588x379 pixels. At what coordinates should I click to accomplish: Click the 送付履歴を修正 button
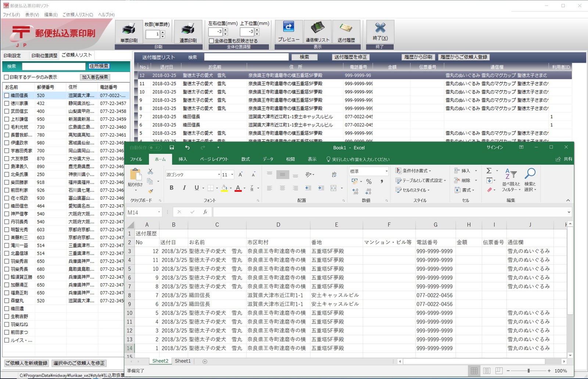(x=351, y=57)
